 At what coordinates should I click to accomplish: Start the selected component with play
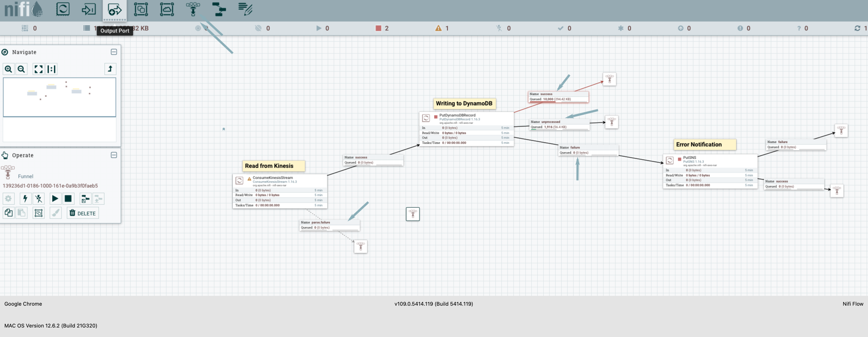pyautogui.click(x=55, y=199)
